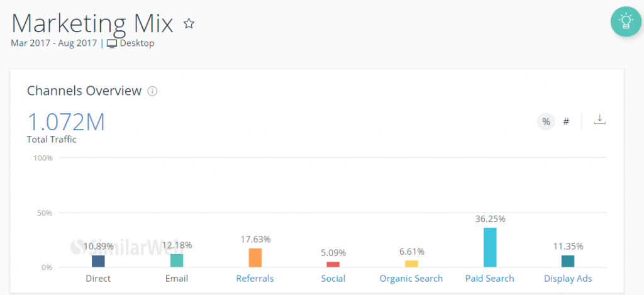Open the Referrals channel link

(255, 278)
